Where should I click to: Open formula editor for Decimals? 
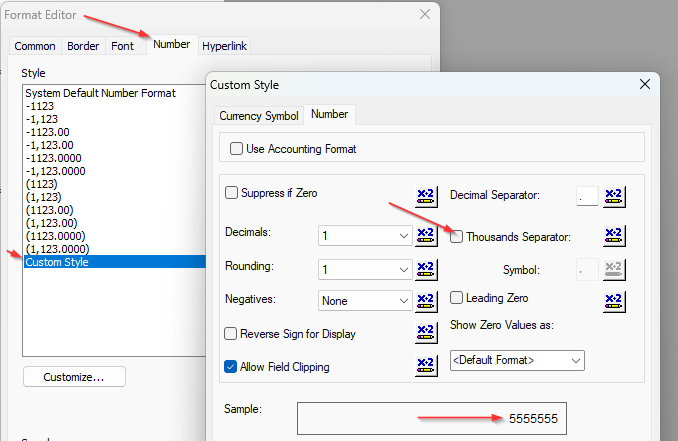click(426, 236)
